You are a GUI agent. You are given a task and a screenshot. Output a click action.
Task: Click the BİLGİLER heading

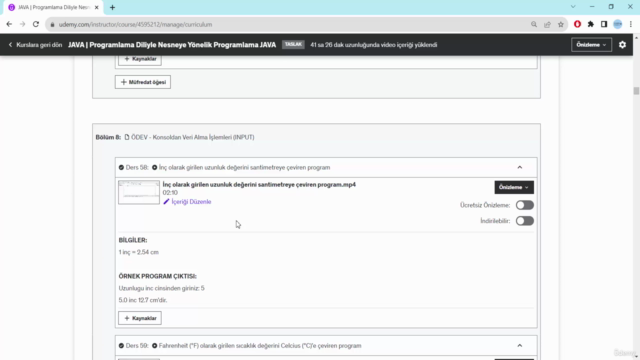tap(133, 240)
